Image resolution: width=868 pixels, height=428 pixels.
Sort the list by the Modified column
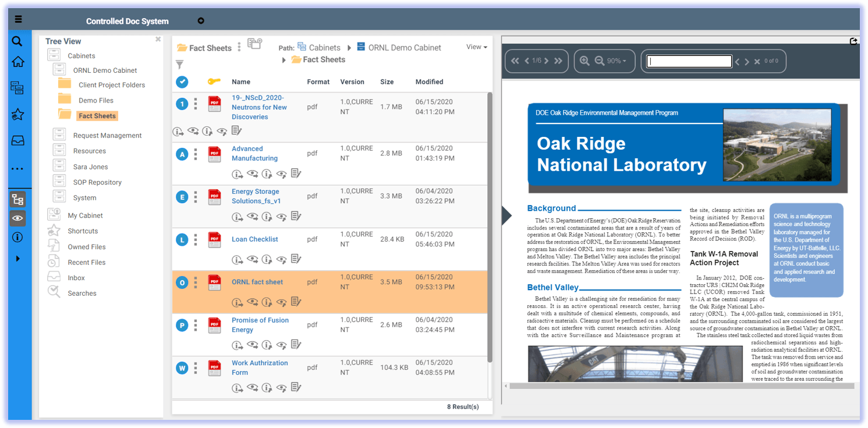pos(429,82)
